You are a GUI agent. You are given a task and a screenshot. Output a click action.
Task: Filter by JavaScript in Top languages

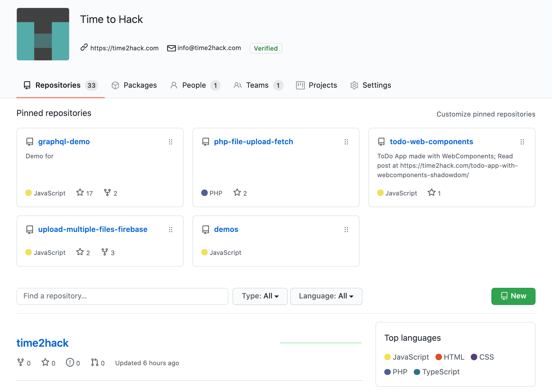click(407, 357)
